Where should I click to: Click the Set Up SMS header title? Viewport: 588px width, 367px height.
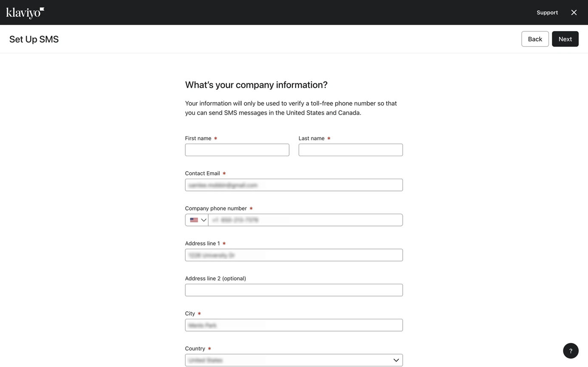tap(34, 39)
